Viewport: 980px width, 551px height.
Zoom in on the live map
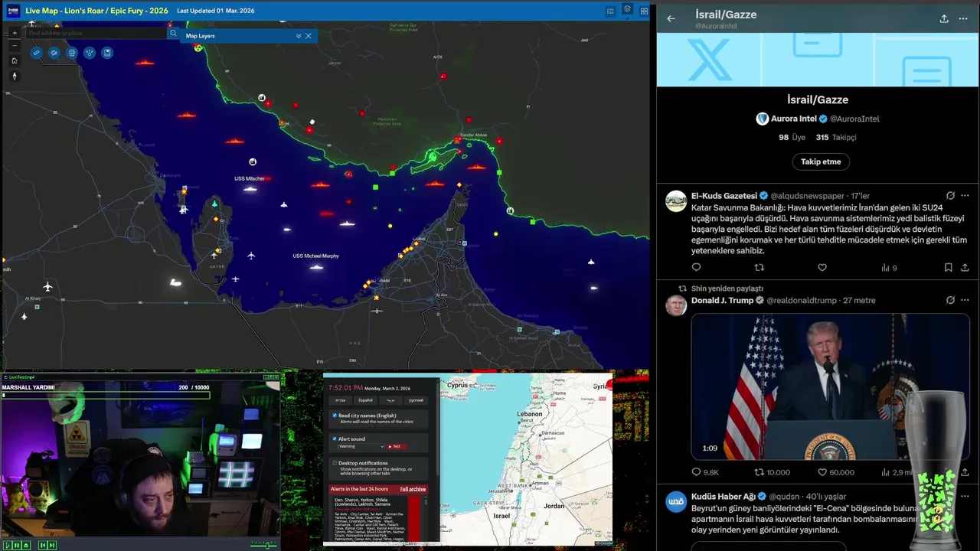click(15, 33)
